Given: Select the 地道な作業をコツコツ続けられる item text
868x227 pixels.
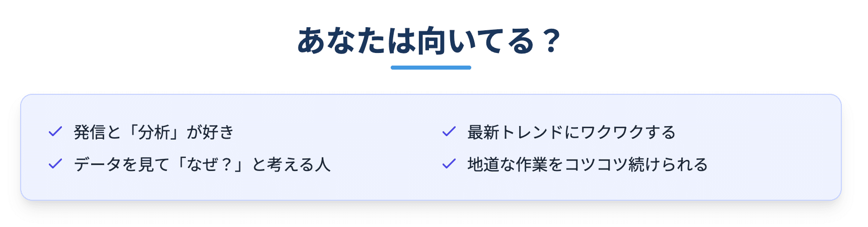Looking at the screenshot, I should click(x=588, y=164).
